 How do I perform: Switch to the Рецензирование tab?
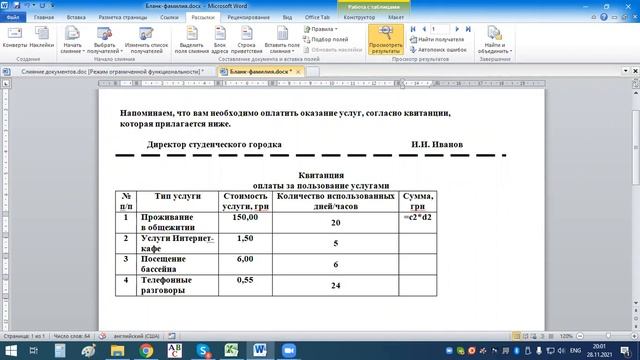click(248, 18)
